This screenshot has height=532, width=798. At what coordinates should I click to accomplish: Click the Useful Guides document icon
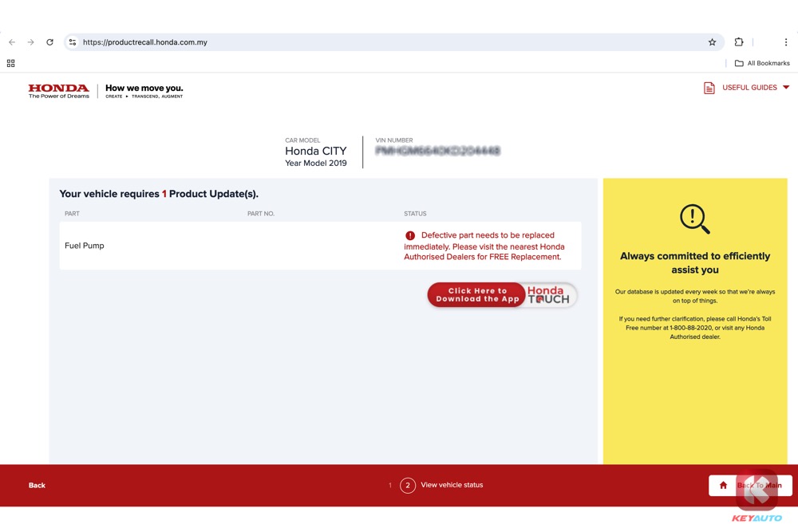709,88
